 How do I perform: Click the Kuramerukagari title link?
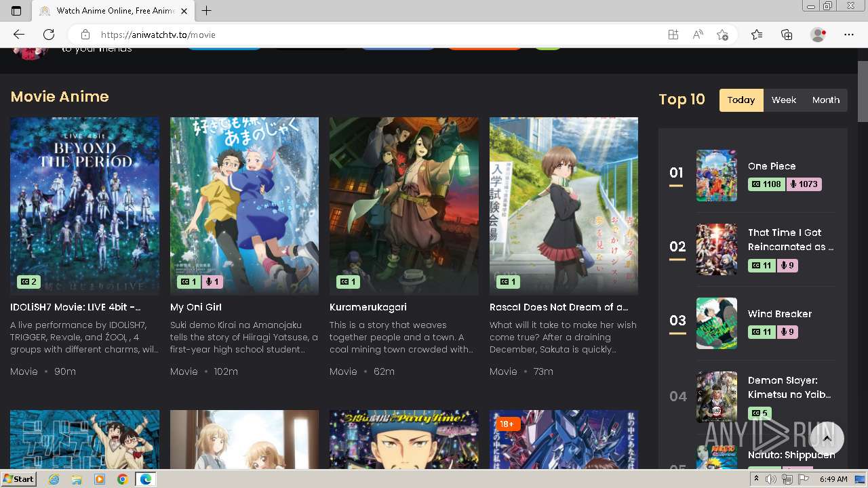click(x=367, y=307)
